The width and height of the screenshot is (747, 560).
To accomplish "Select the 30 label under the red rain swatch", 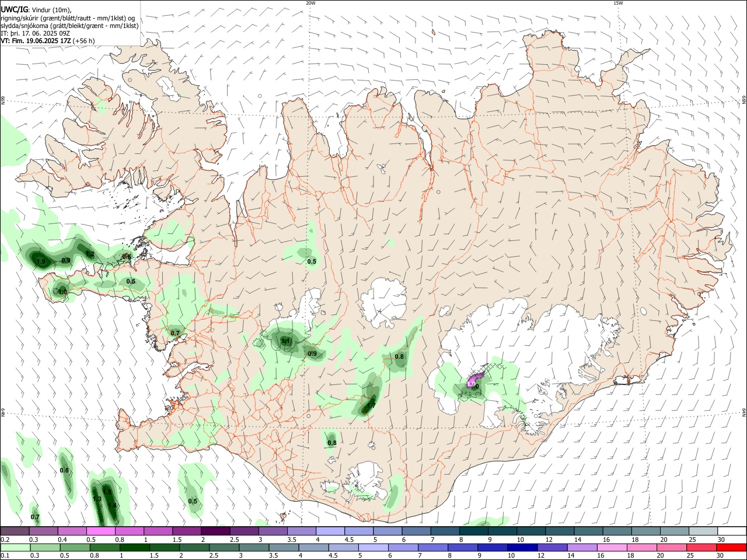I will click(x=720, y=556).
